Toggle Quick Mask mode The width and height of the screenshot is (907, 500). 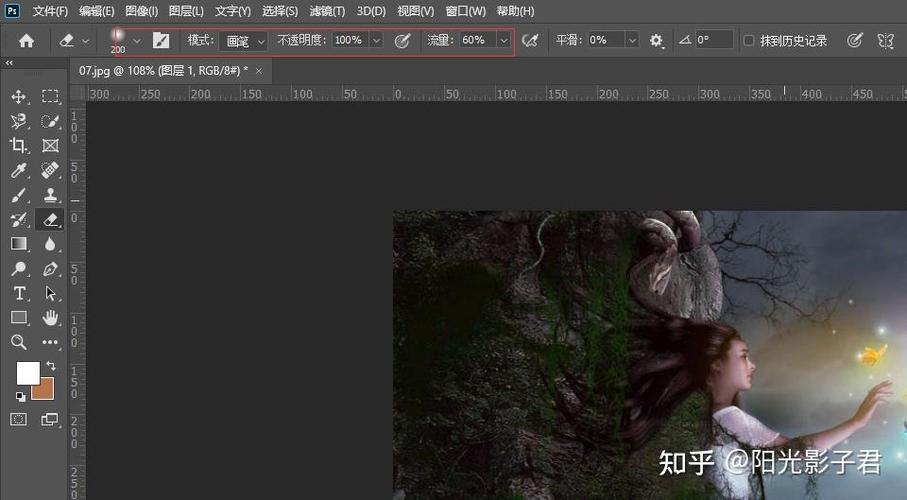pos(19,419)
